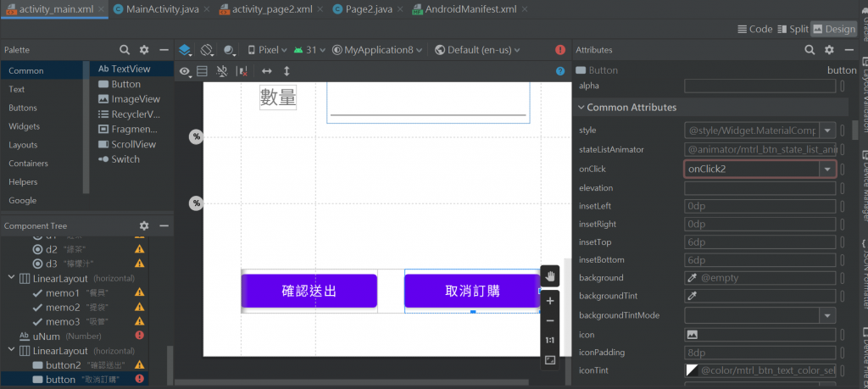Search Attributes with magnifier icon
The height and width of the screenshot is (389, 868).
tap(810, 50)
